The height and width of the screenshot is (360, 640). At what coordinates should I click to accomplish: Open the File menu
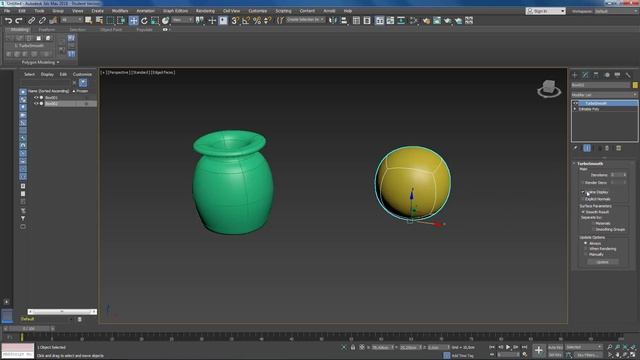[x=7, y=11]
